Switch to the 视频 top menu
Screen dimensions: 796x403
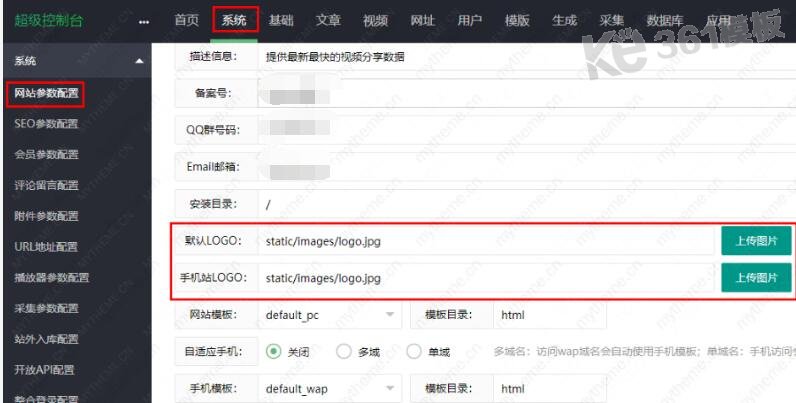(x=375, y=20)
